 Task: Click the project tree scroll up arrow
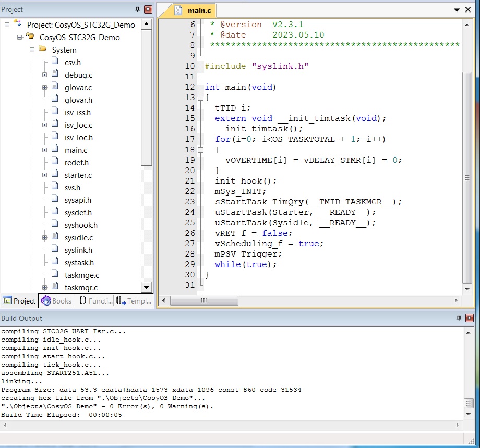click(147, 24)
